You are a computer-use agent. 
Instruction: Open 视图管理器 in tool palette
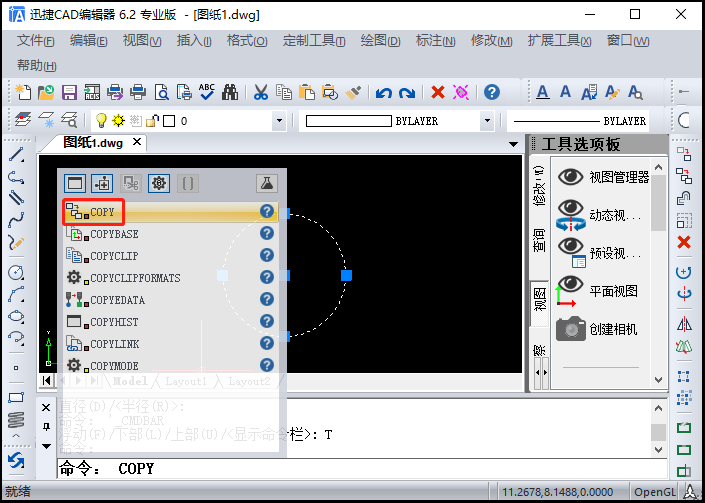coord(603,177)
